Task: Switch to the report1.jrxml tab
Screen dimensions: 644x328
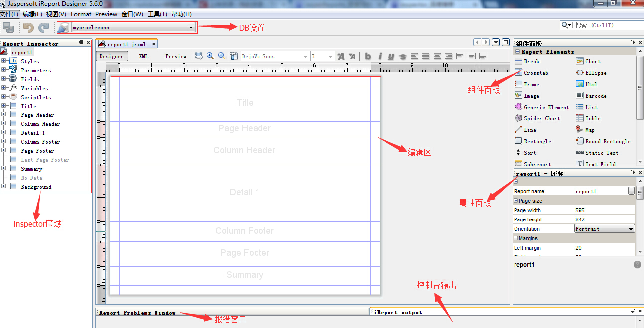Action: click(x=127, y=44)
